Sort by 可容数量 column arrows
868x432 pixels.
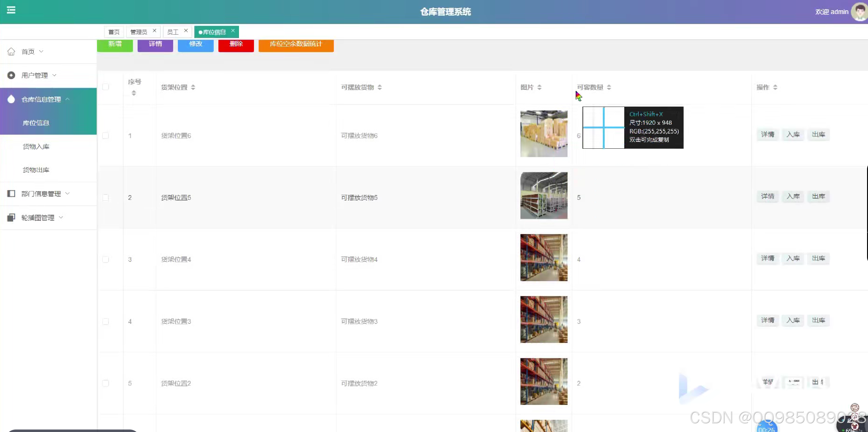coord(609,88)
